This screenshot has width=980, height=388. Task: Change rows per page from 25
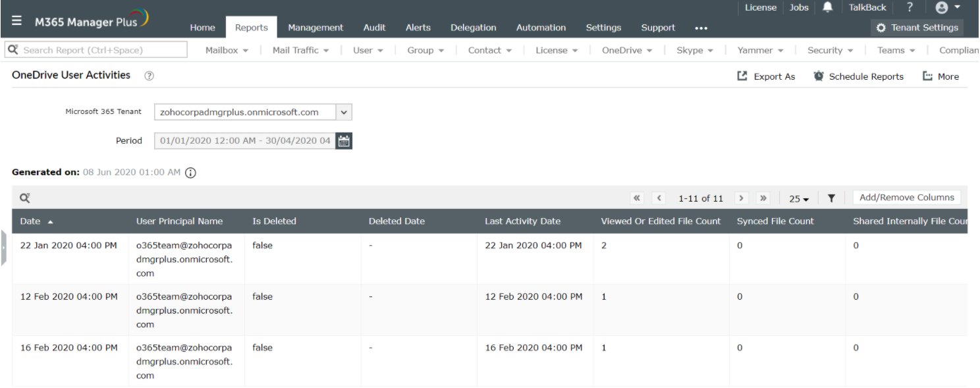tap(799, 198)
